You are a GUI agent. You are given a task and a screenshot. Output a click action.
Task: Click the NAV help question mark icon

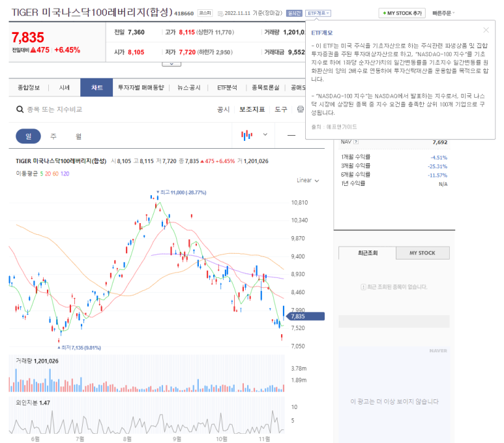click(356, 142)
